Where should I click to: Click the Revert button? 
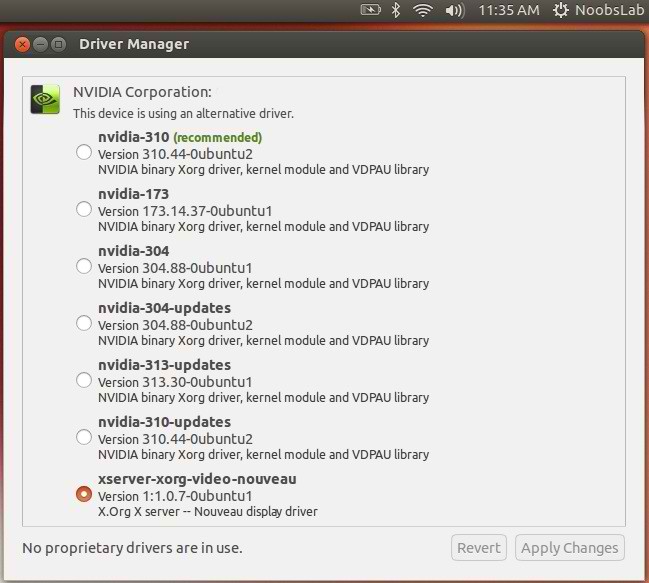pyautogui.click(x=479, y=548)
